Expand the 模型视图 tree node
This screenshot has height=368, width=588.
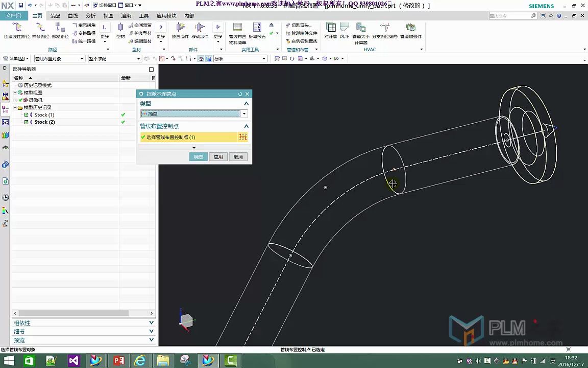click(x=15, y=93)
